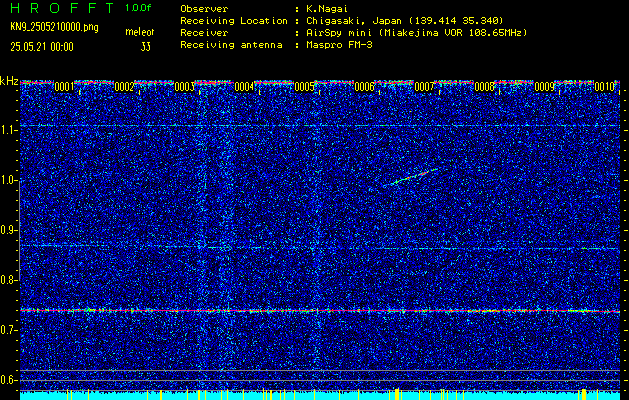Click the HROFFT title text
The width and height of the screenshot is (629, 400).
pos(62,8)
